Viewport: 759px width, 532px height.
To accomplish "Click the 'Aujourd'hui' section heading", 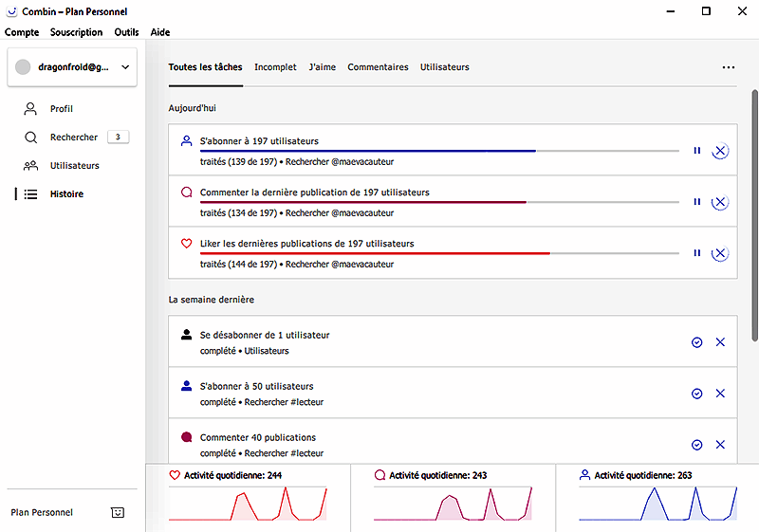I will coord(193,108).
